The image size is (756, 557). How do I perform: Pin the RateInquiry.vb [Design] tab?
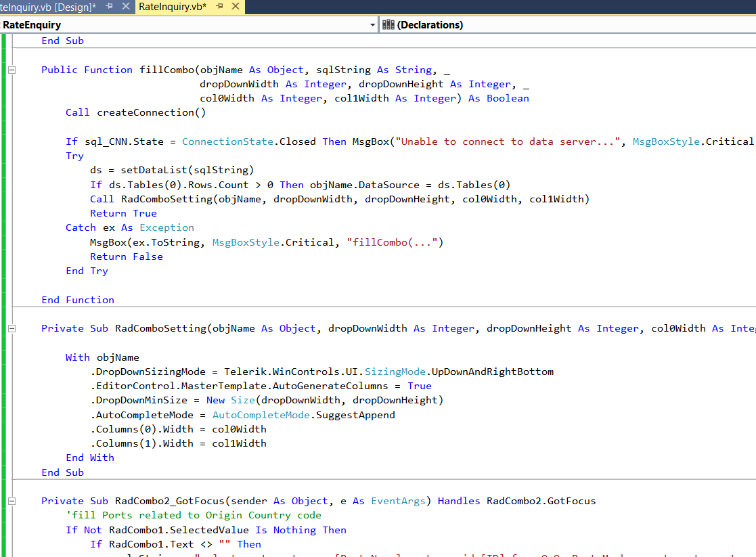[110, 6]
